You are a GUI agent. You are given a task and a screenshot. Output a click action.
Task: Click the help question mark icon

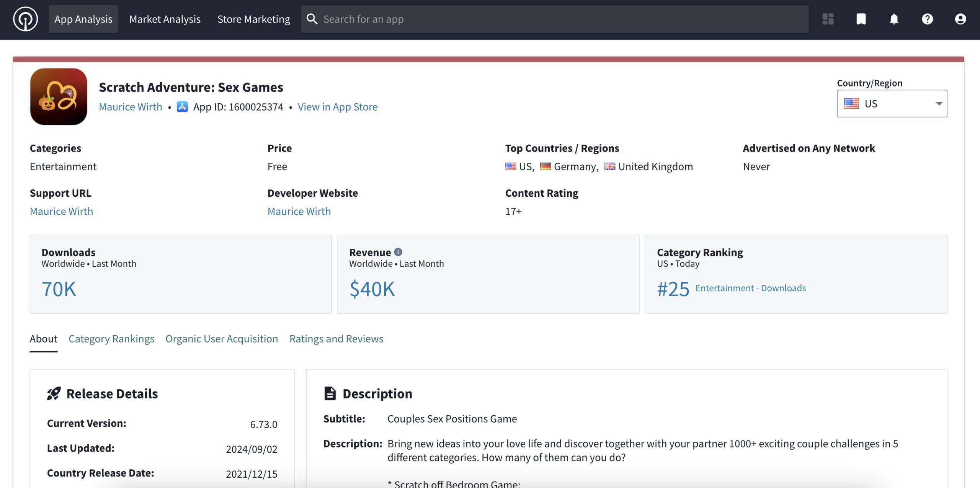[x=927, y=19]
